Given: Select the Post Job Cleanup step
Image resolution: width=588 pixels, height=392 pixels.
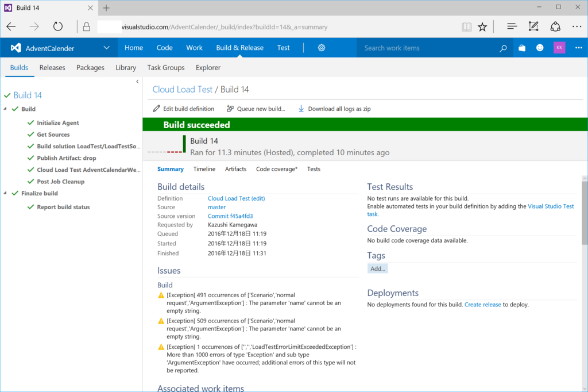Looking at the screenshot, I should click(x=61, y=182).
